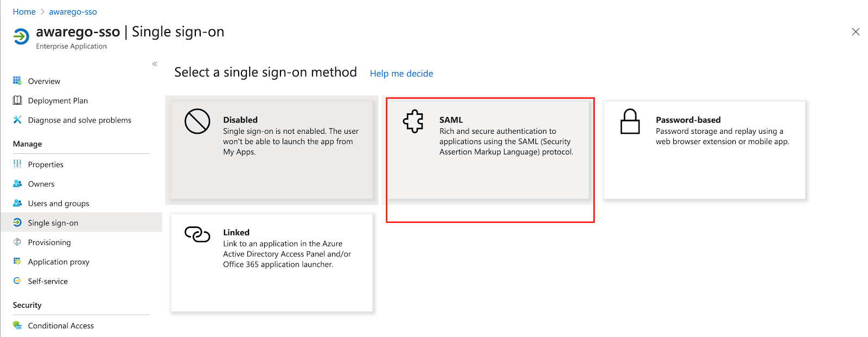The height and width of the screenshot is (337, 868).
Task: Click the 'Single sign-on is not enabled' description
Action: coord(291,141)
